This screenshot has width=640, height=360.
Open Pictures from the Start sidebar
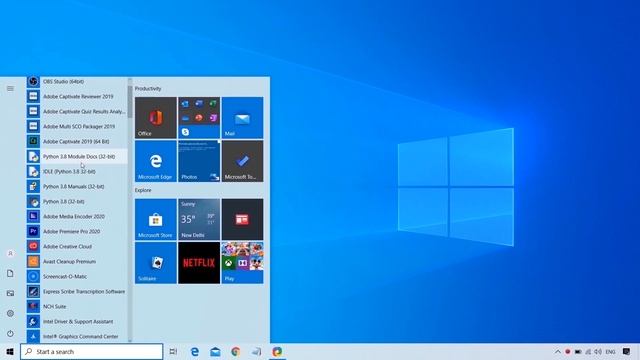[10, 293]
